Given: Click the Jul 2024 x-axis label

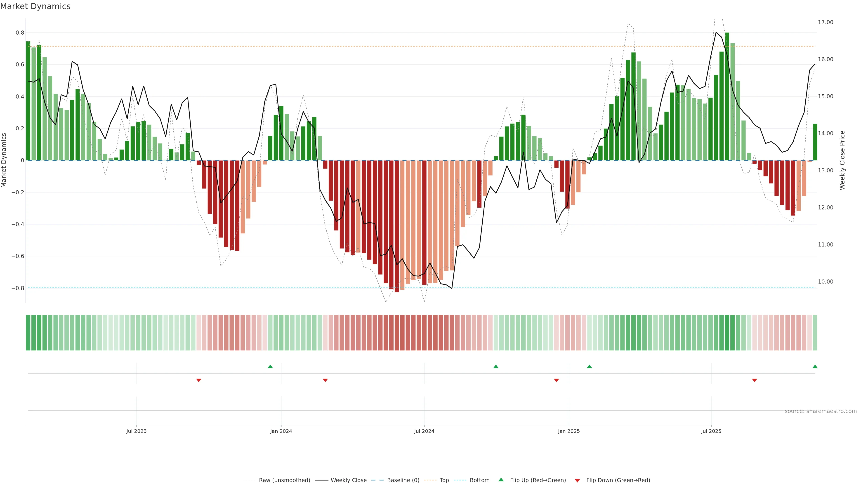Looking at the screenshot, I should pyautogui.click(x=424, y=431).
